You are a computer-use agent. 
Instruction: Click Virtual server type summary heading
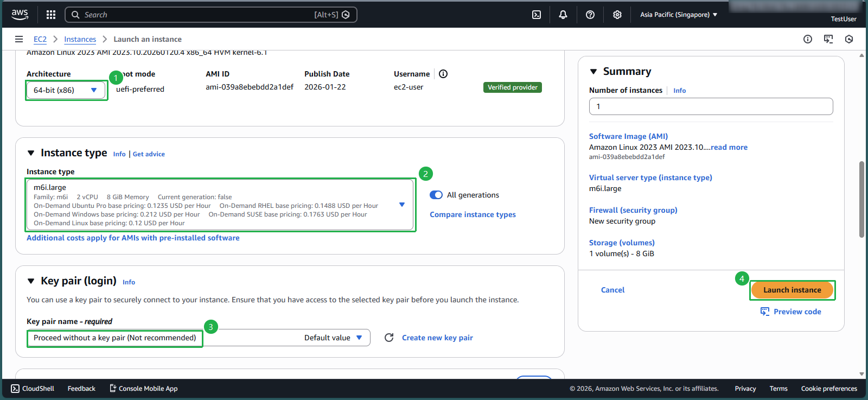coord(650,177)
